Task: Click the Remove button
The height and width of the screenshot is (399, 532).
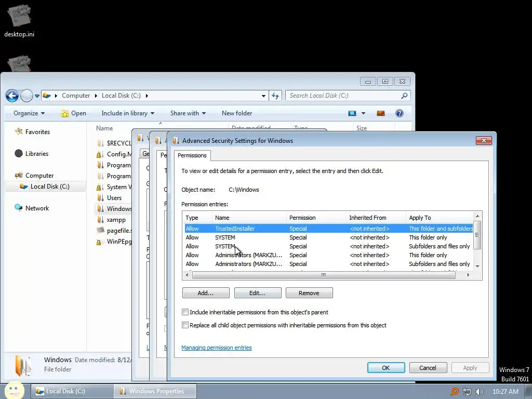Action: [309, 293]
